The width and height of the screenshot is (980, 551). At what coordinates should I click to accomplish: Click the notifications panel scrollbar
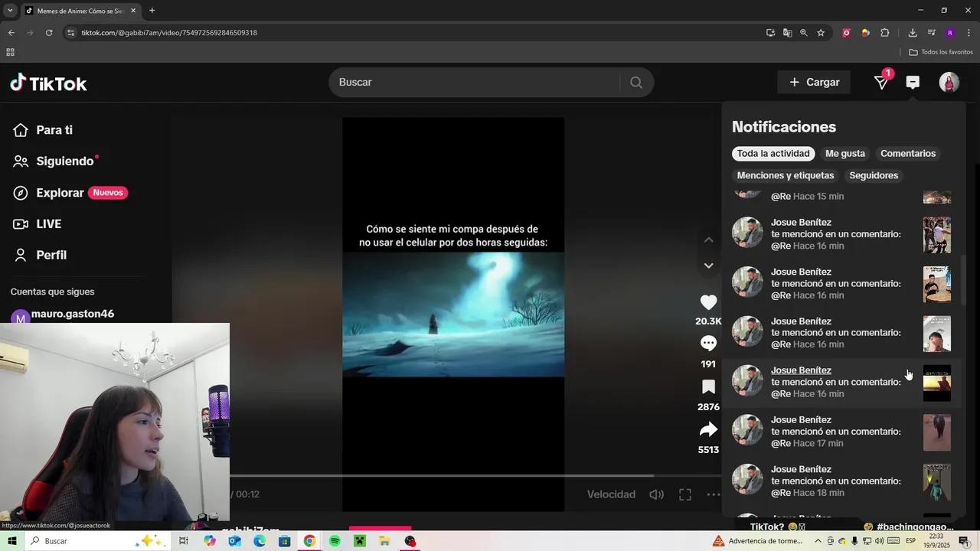tap(962, 279)
